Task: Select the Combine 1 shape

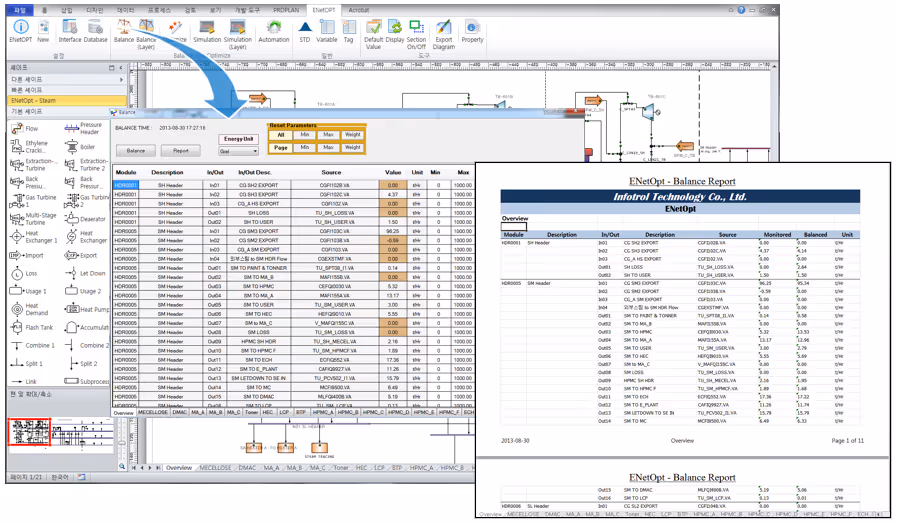Action: [x=33, y=346]
